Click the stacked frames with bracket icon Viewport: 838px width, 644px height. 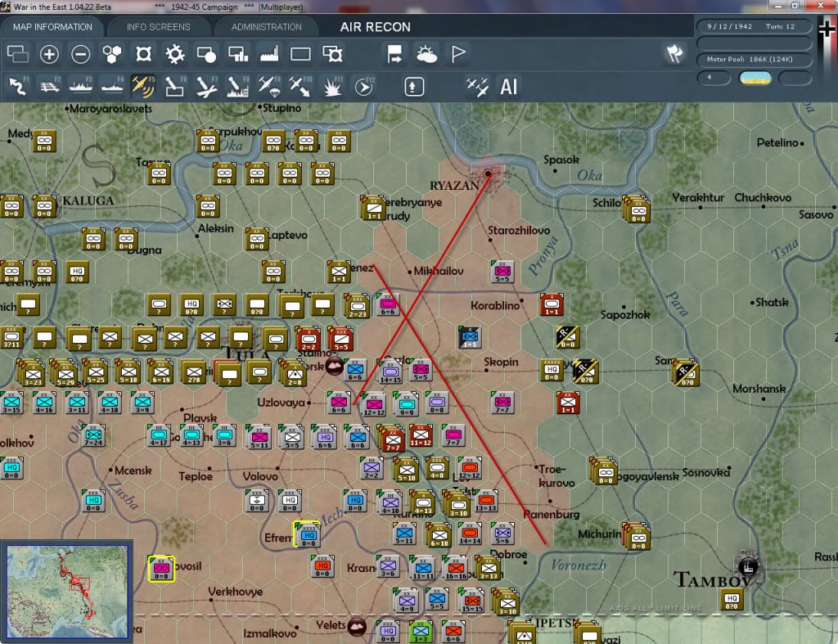click(332, 54)
